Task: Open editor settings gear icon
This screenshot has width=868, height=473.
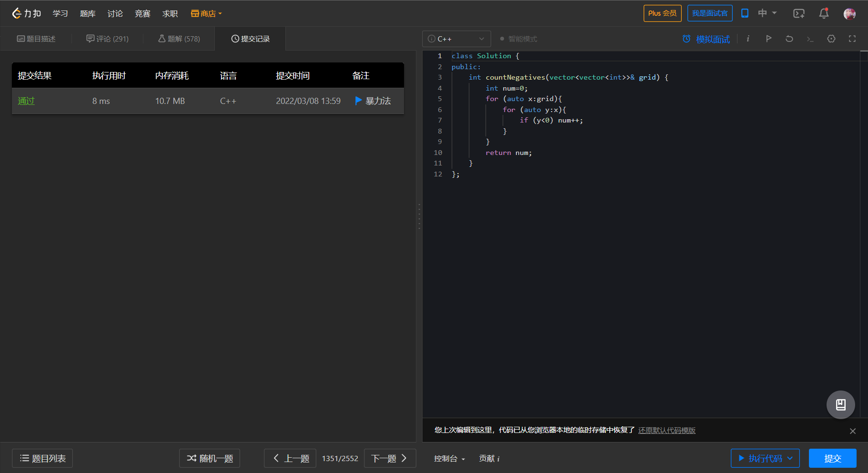Action: tap(831, 39)
